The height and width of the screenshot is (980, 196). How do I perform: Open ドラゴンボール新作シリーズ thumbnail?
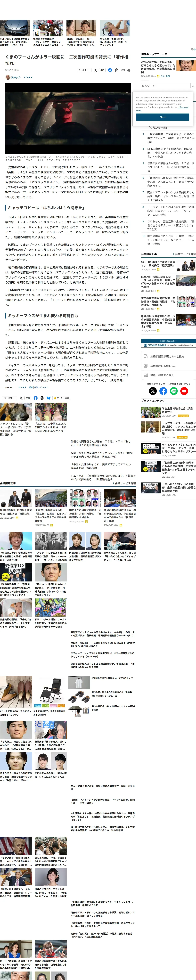[51, 608]
